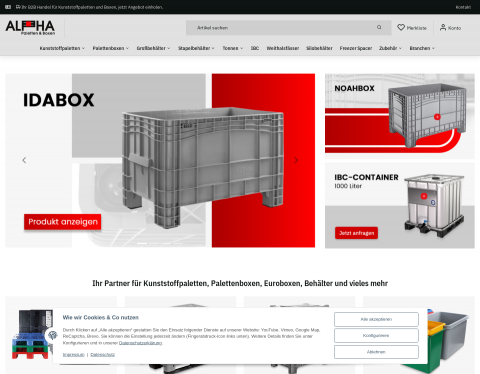This screenshot has width=480, height=374.
Task: Expand the Kunststoffpaletten menu
Action: pos(62,48)
